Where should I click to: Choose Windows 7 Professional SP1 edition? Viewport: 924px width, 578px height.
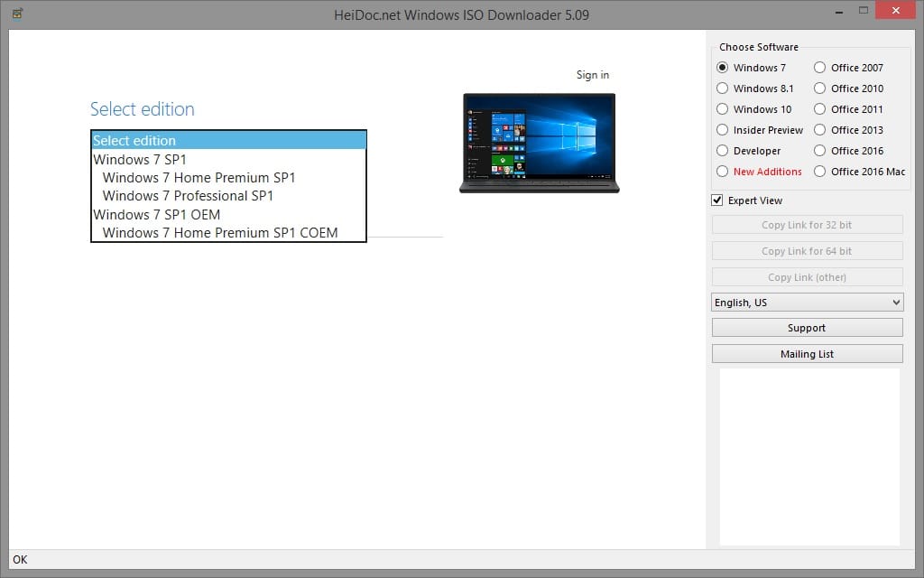[x=228, y=196]
